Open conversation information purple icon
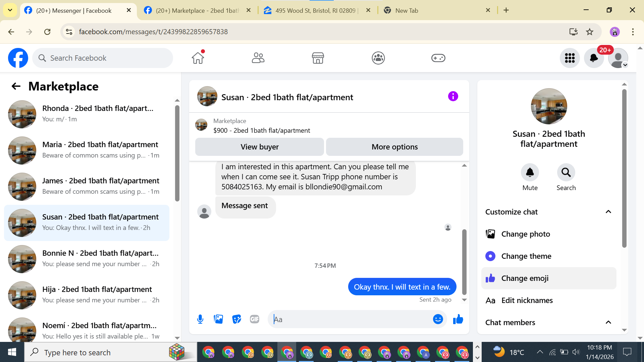 click(453, 97)
